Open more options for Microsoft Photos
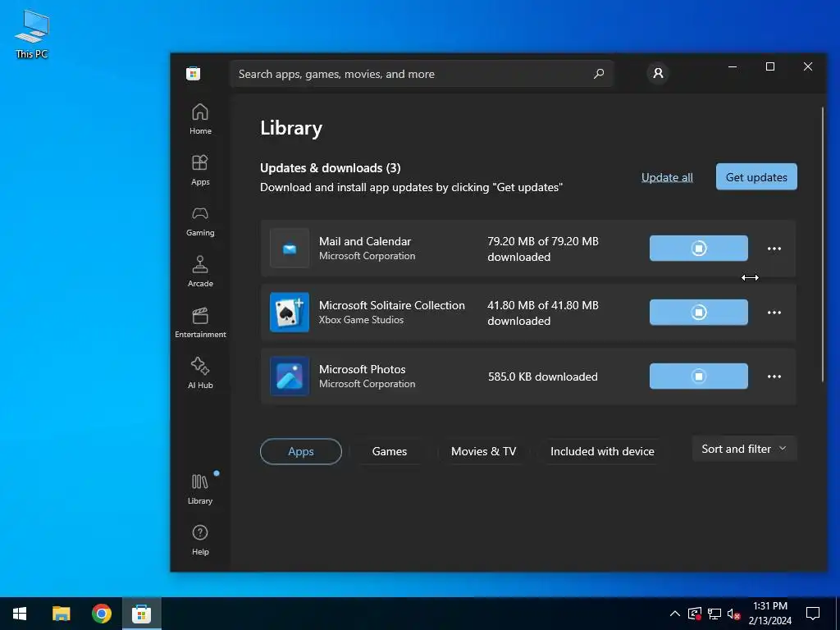 pos(774,377)
